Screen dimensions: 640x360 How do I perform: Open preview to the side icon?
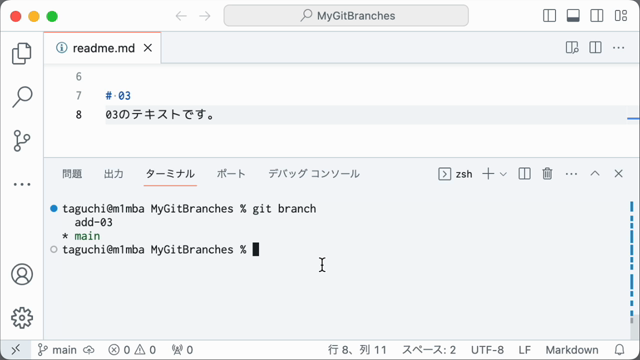572,48
